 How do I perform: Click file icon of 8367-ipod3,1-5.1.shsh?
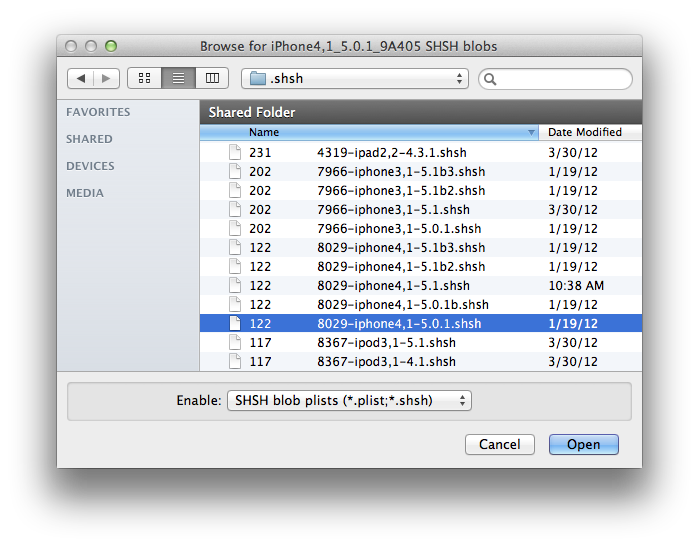(235, 343)
